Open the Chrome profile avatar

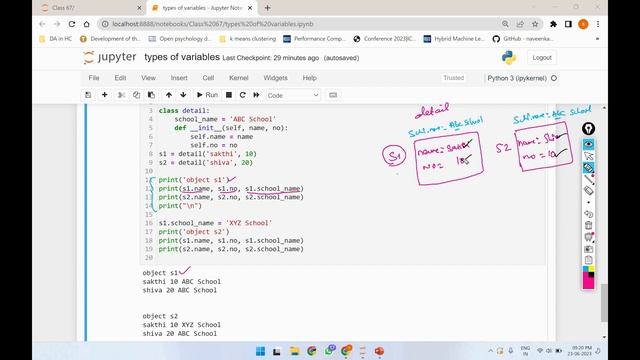pos(583,24)
